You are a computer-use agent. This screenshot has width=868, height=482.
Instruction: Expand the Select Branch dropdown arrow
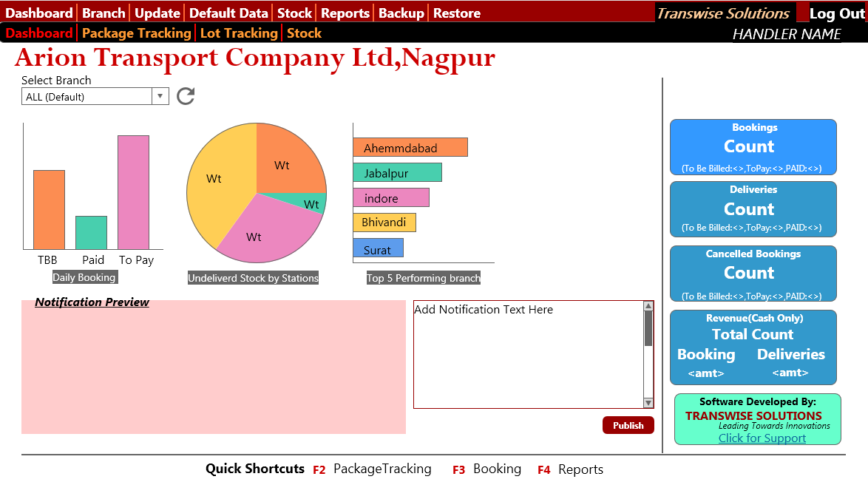point(160,96)
